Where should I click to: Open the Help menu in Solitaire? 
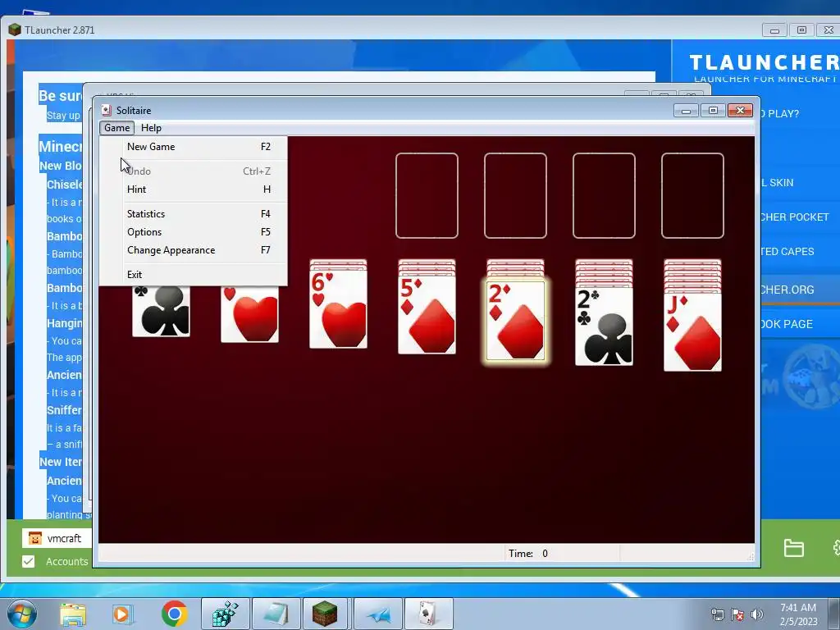[151, 128]
